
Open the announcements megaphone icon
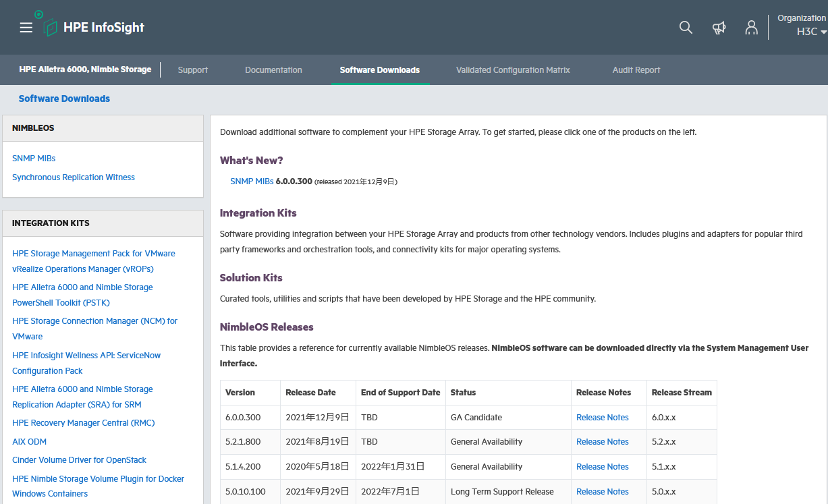[x=719, y=28]
